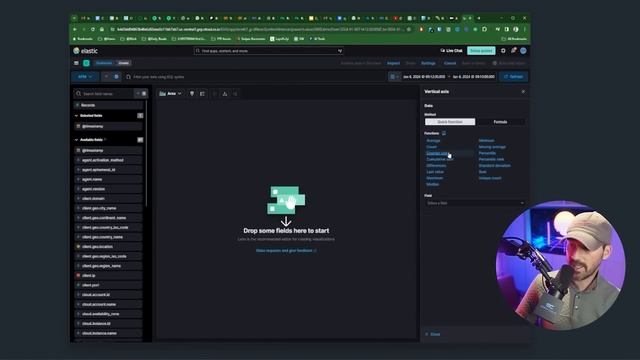Choose the Count function
640x360 pixels.
pyautogui.click(x=431, y=147)
